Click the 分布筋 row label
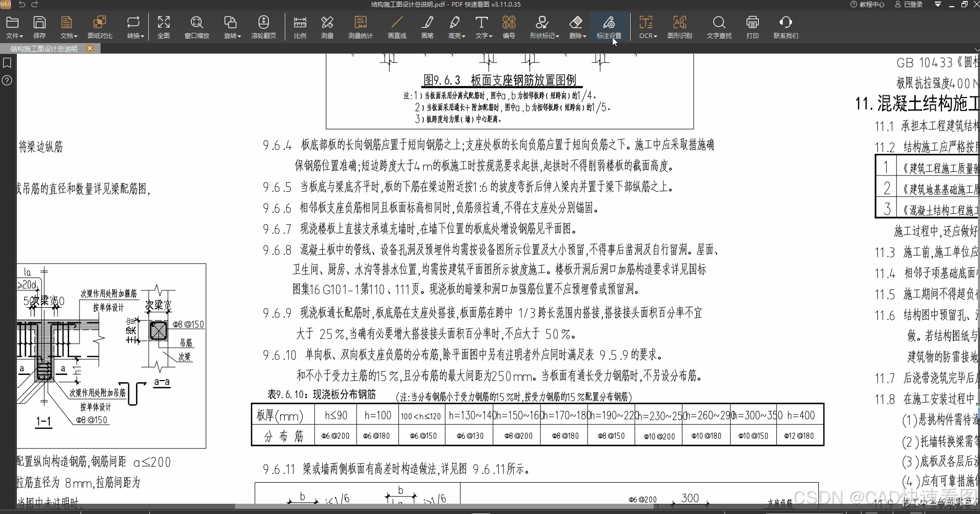 tap(284, 436)
